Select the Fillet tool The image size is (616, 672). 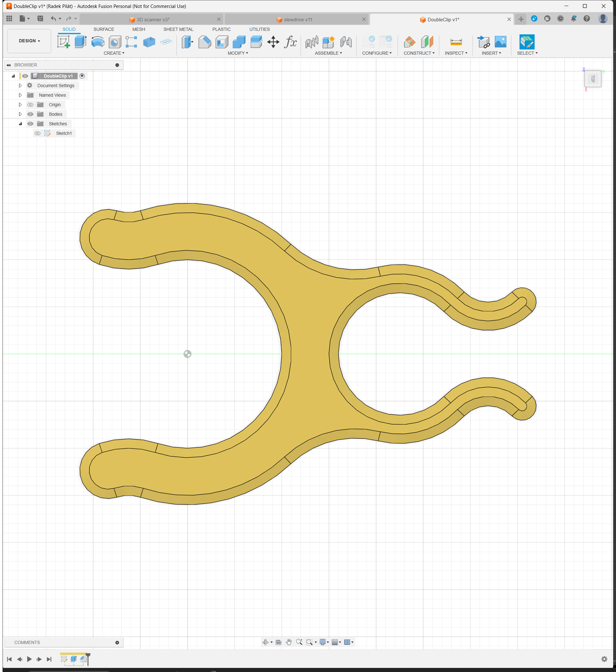(x=205, y=42)
